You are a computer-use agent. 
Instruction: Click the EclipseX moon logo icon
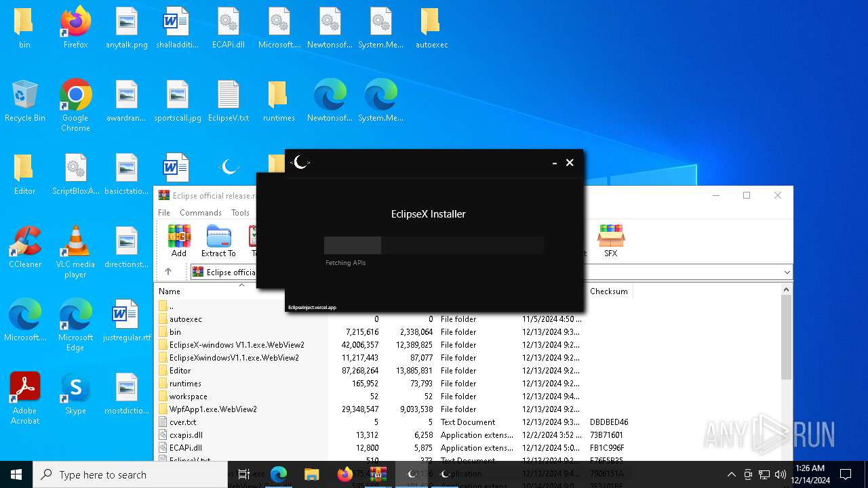click(x=300, y=163)
